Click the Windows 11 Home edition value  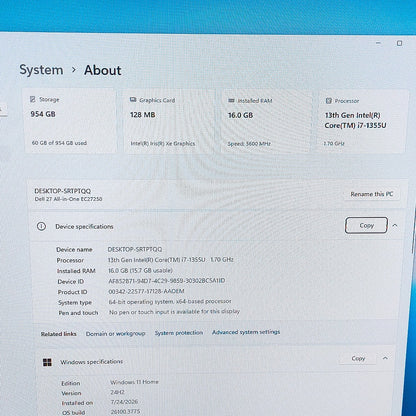pos(134,382)
